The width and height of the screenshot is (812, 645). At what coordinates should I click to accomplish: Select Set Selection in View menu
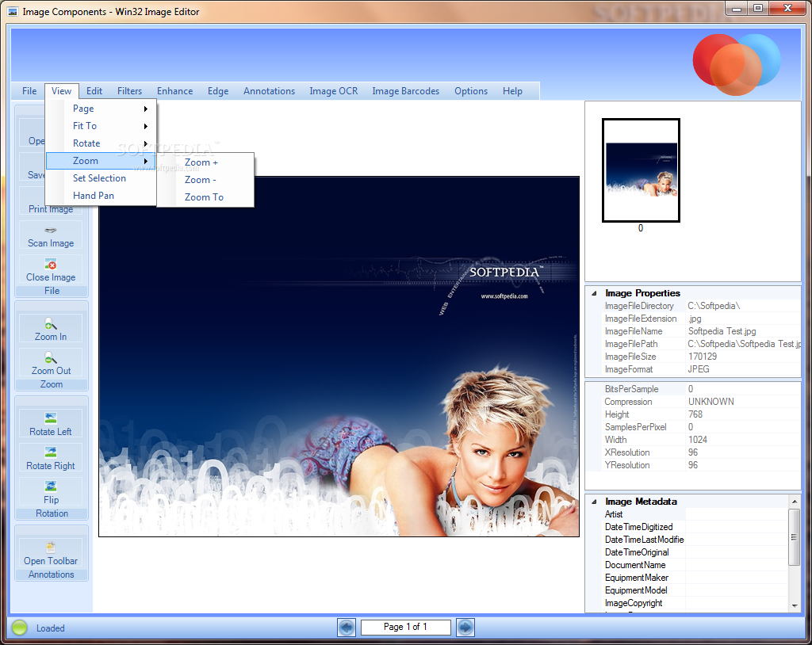[101, 178]
